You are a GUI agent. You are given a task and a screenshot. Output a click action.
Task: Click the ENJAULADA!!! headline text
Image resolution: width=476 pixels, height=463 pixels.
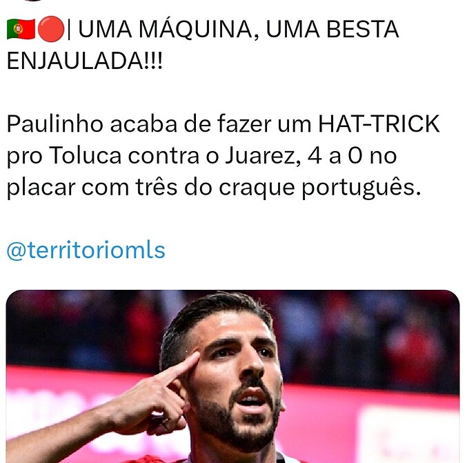85,61
